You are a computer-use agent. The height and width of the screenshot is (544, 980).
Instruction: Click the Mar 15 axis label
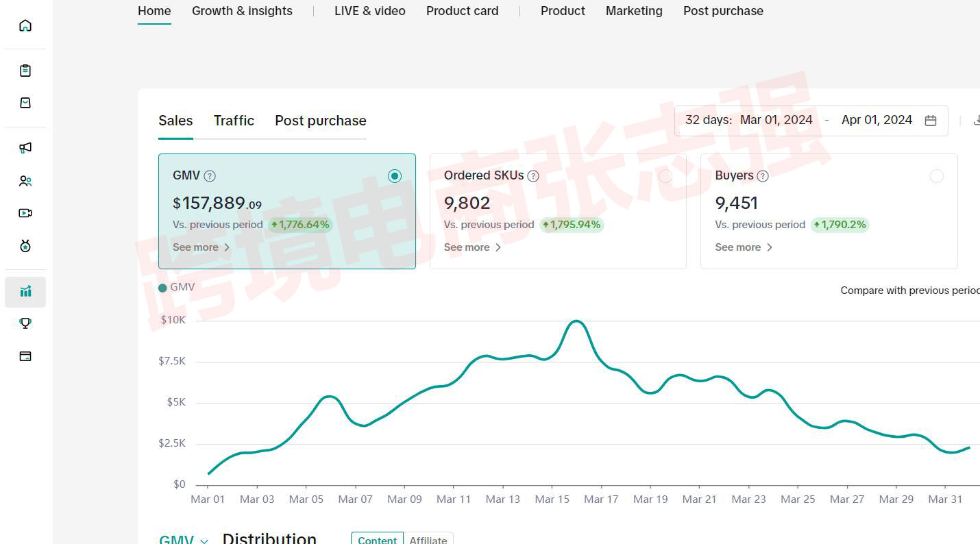point(552,499)
